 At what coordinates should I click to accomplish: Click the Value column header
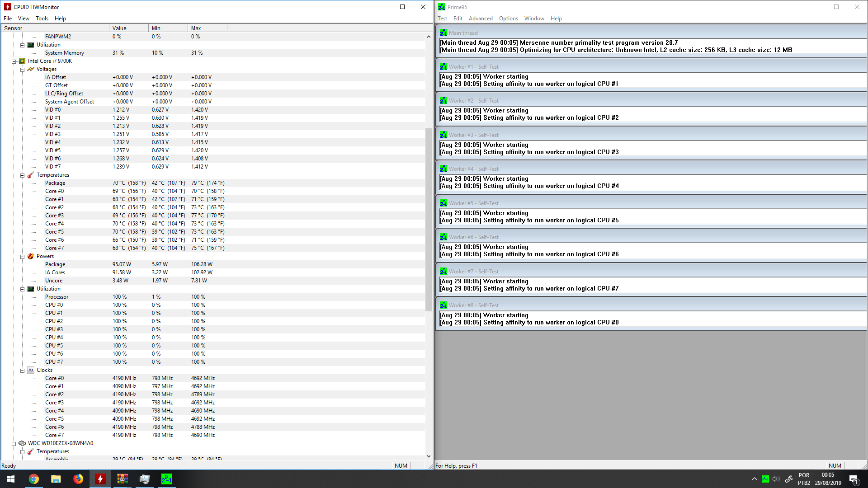pos(129,28)
